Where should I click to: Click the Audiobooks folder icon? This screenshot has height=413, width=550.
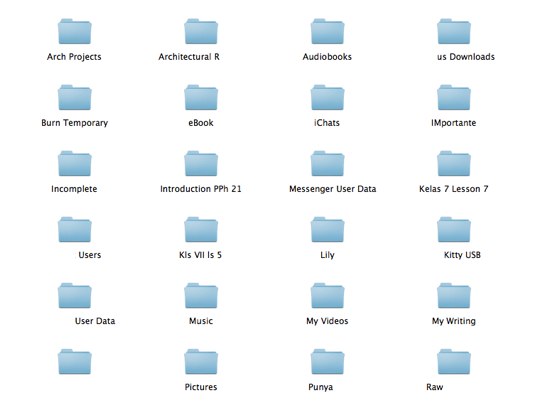[327, 32]
